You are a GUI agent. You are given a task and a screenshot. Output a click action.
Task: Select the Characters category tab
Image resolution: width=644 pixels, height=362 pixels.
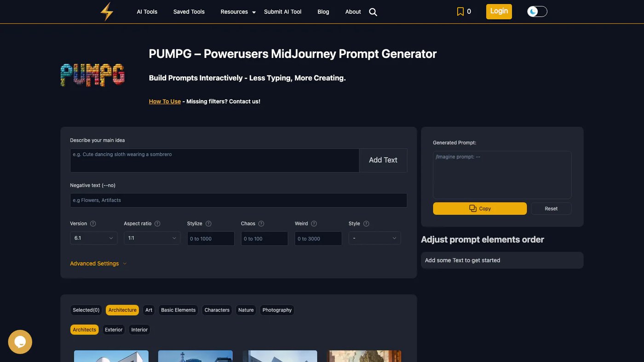click(x=217, y=310)
